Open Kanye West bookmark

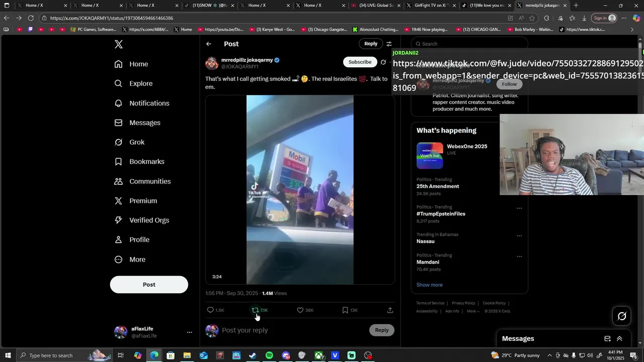coord(275,30)
